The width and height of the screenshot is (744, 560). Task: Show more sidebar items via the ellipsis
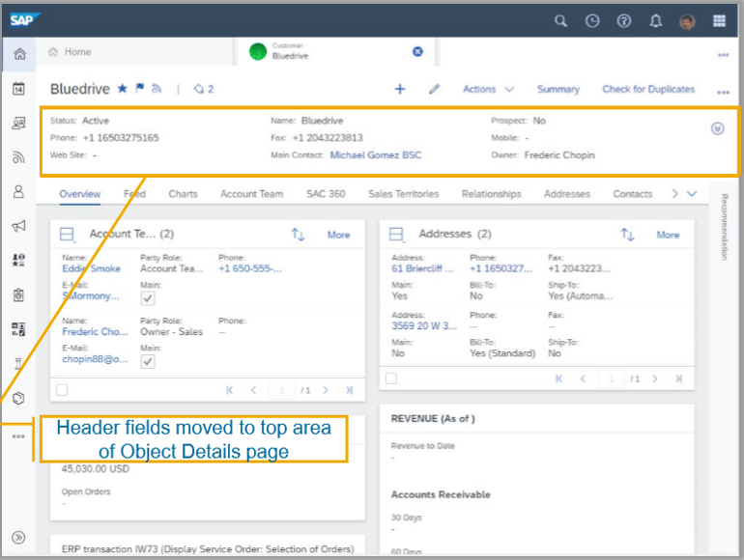tap(18, 436)
